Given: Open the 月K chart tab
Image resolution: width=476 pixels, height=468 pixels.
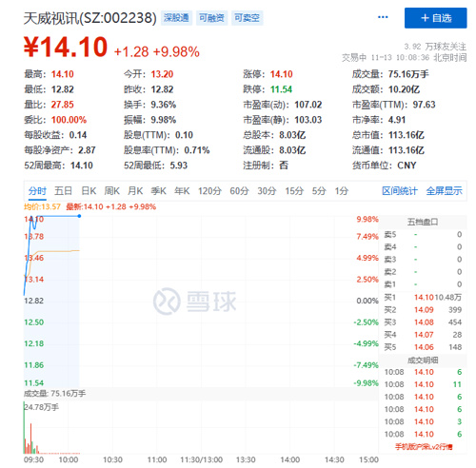Looking at the screenshot, I should (135, 191).
